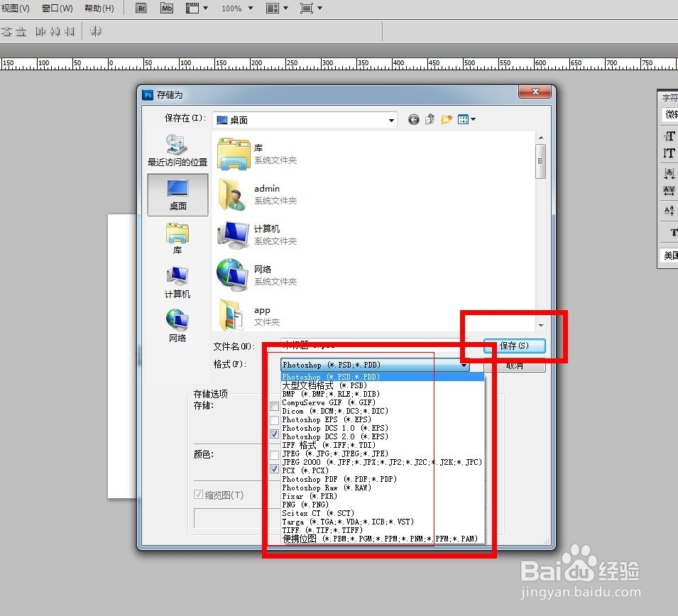Choose Scitex CT format

(382, 513)
